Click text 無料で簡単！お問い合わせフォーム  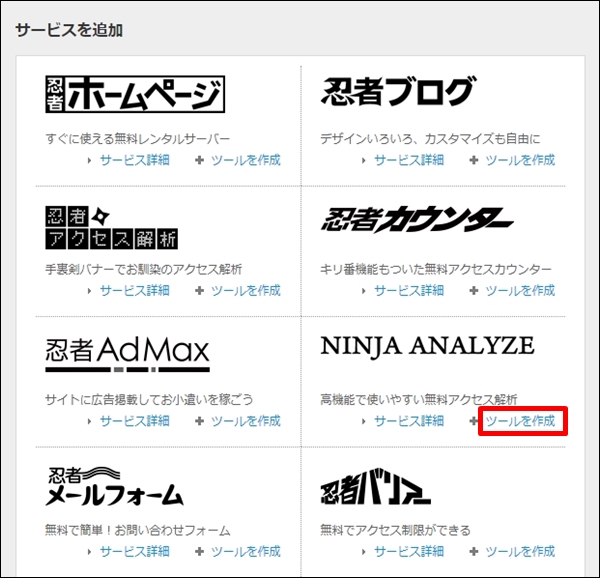(138, 530)
